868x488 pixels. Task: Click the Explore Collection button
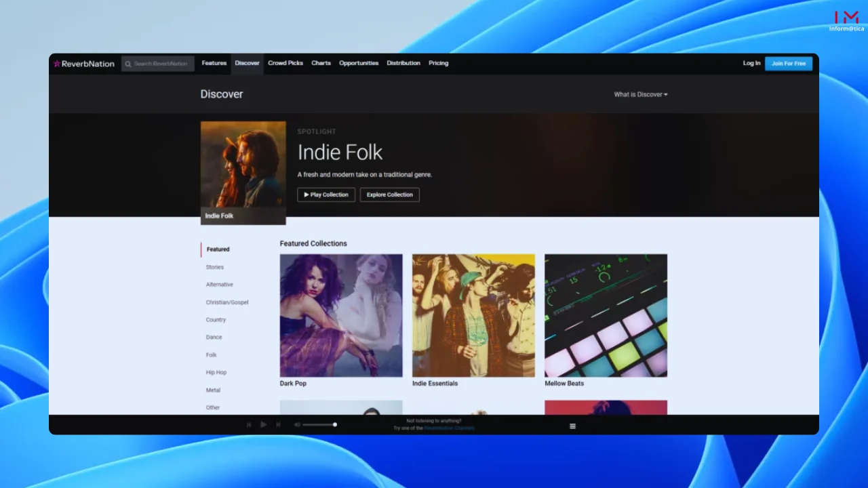390,195
